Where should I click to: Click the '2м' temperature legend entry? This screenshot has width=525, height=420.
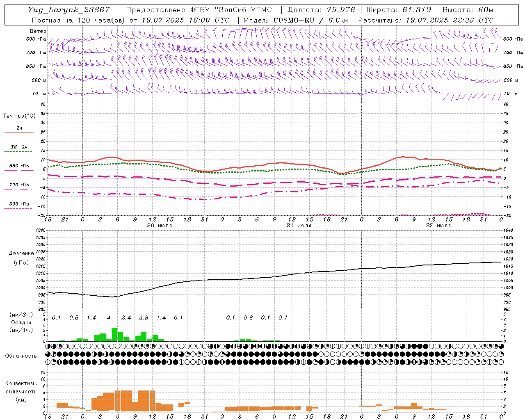pos(19,128)
